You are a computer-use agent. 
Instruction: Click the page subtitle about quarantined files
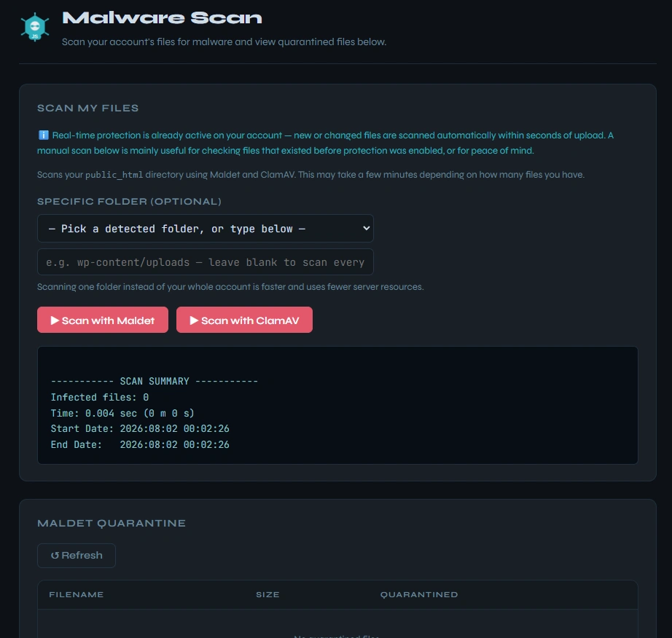point(224,42)
